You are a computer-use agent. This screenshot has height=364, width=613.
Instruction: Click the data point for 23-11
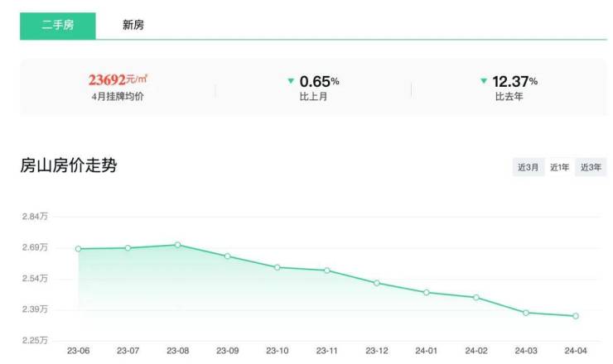pyautogui.click(x=326, y=271)
